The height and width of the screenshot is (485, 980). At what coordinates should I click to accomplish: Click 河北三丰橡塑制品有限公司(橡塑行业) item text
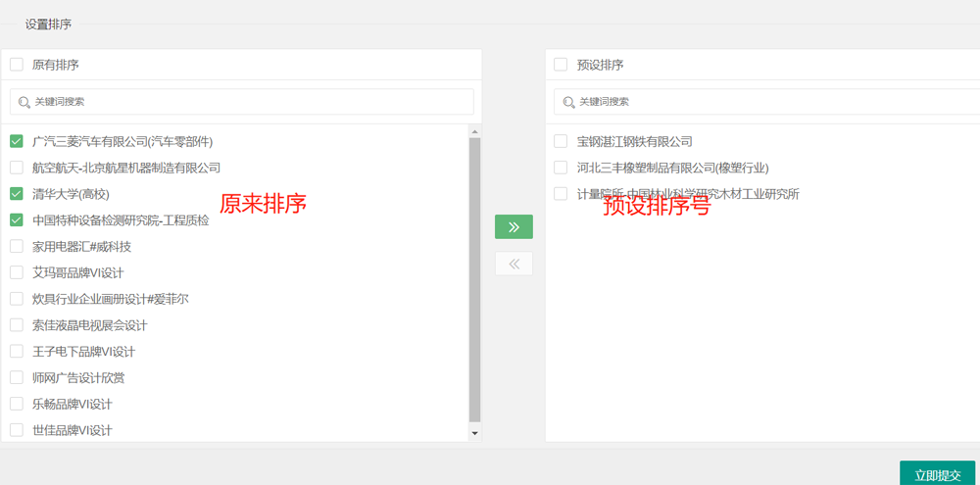(x=672, y=169)
